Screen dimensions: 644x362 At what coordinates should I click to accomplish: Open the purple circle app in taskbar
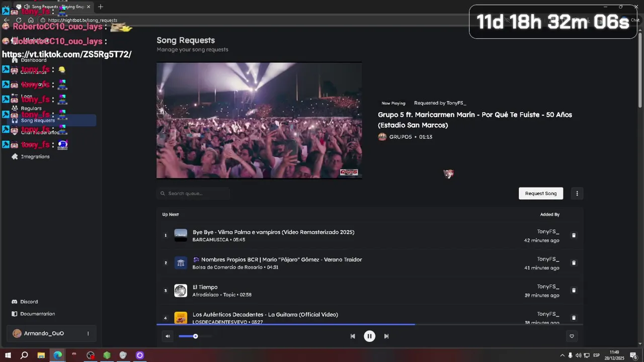(140, 355)
